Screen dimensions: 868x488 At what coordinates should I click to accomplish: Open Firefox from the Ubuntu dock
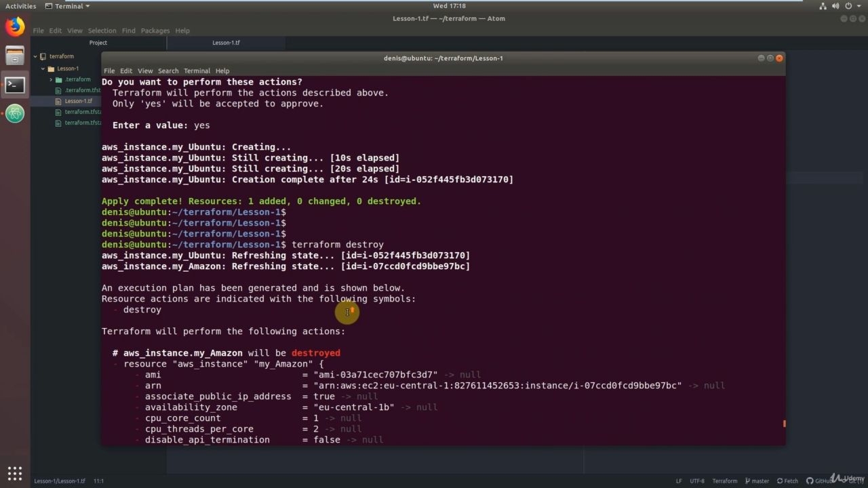point(15,27)
